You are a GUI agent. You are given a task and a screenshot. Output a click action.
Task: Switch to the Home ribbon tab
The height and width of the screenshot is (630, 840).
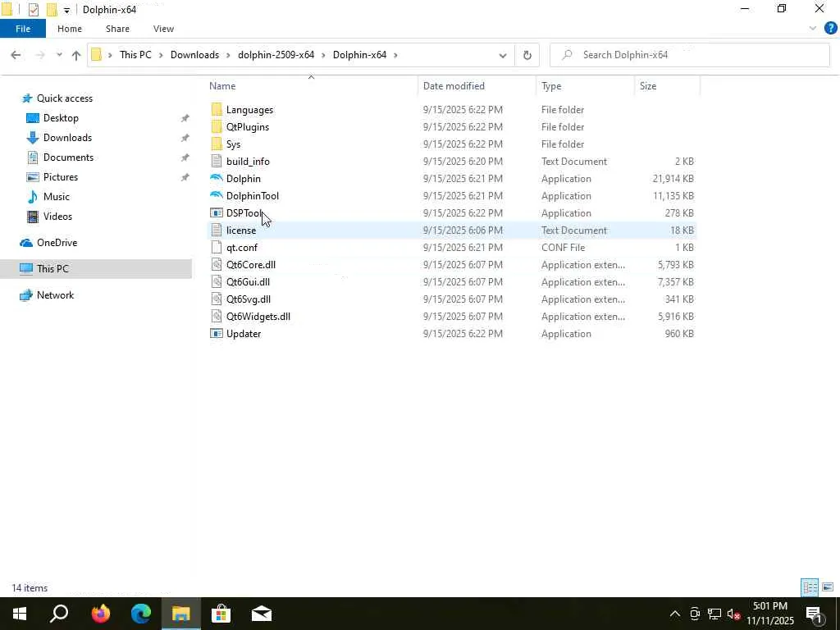click(x=70, y=29)
